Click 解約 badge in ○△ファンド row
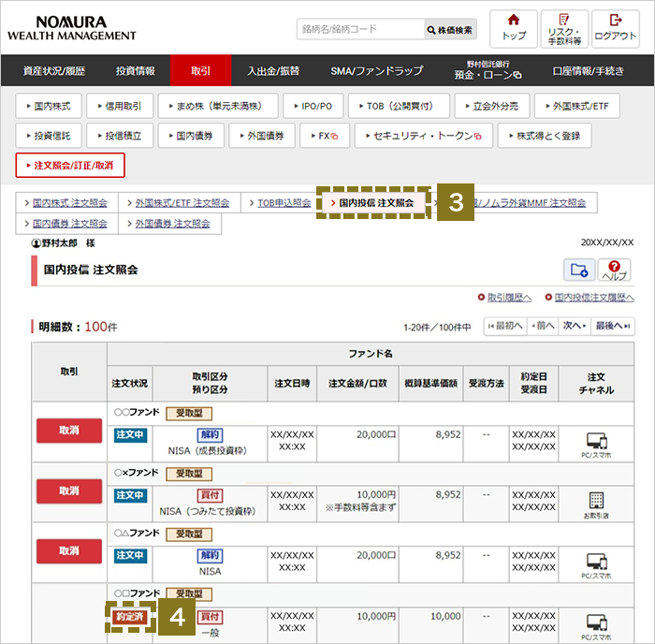The height and width of the screenshot is (644, 655). tap(211, 556)
